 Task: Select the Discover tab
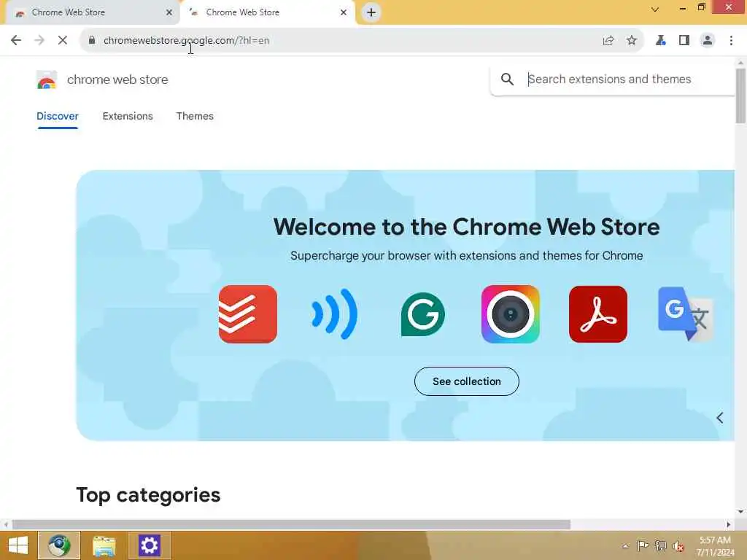(x=57, y=116)
